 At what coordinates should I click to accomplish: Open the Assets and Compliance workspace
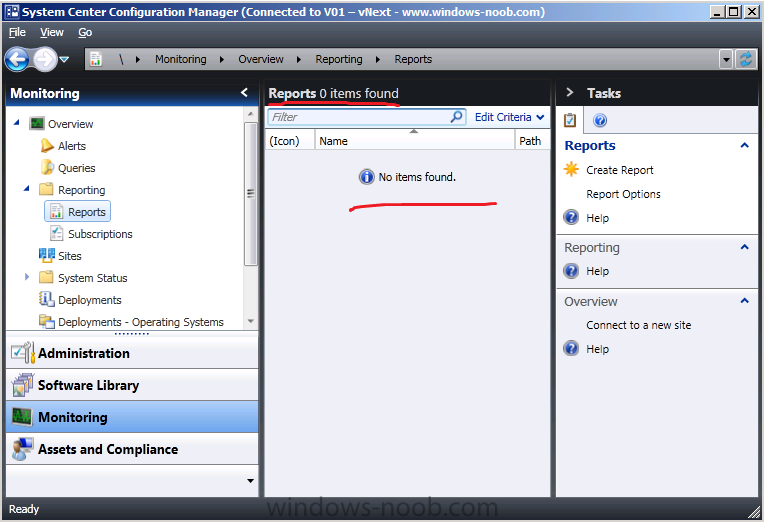(x=132, y=449)
